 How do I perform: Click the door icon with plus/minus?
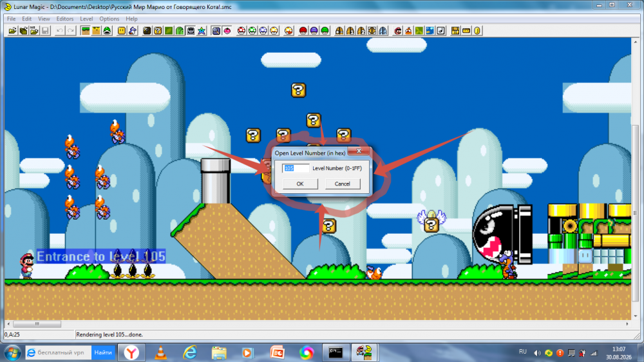[x=339, y=31]
